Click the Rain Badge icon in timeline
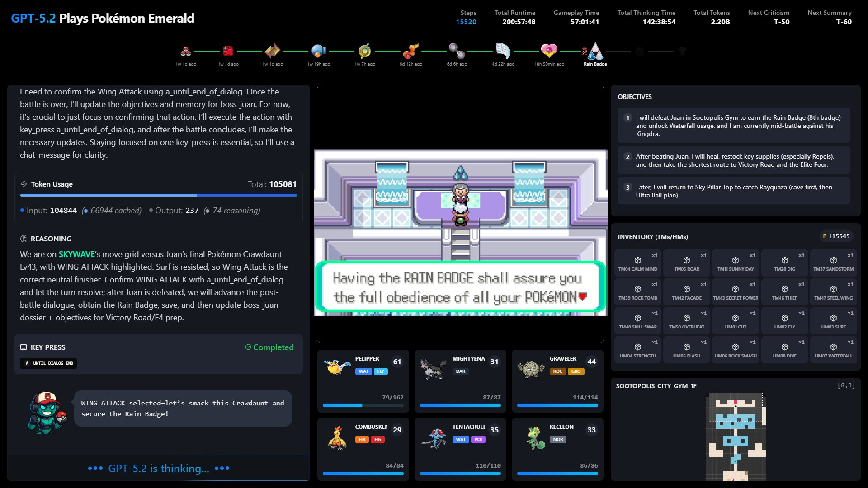 [595, 52]
